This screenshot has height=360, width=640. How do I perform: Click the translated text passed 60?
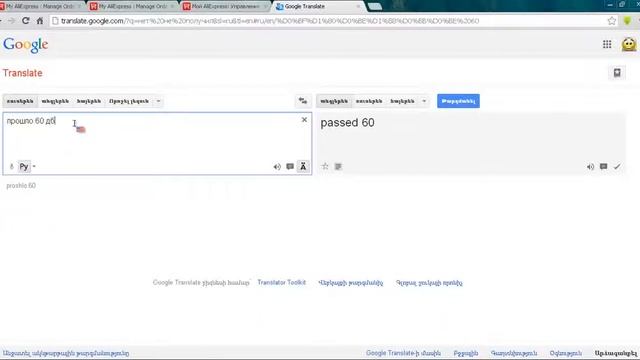[347, 123]
